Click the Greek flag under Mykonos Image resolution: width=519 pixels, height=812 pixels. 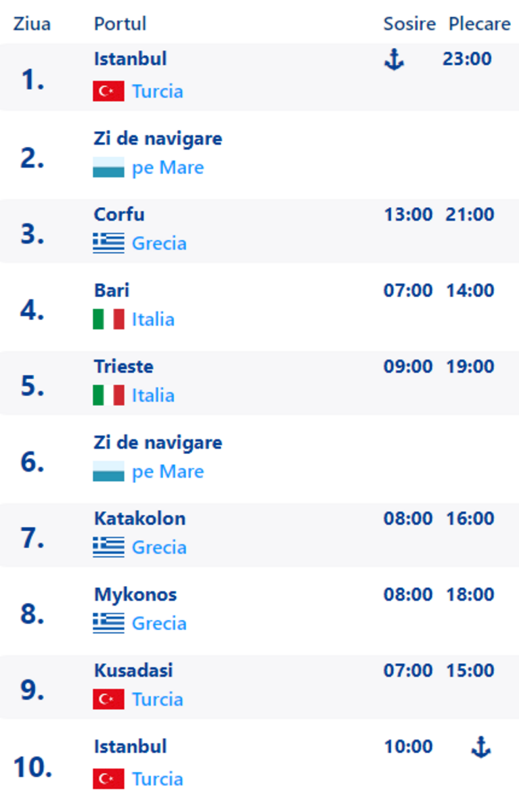[108, 623]
